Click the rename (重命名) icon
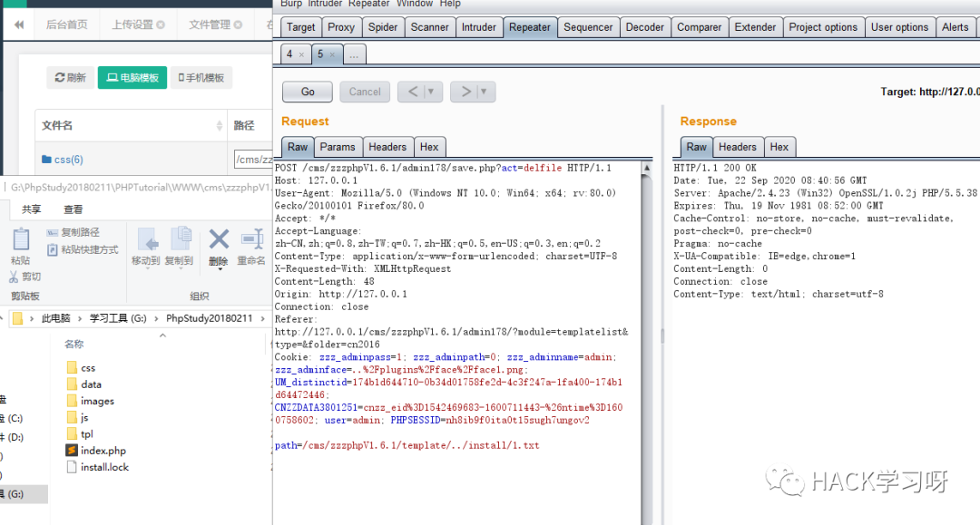Viewport: 980px width, 525px height. click(x=252, y=239)
